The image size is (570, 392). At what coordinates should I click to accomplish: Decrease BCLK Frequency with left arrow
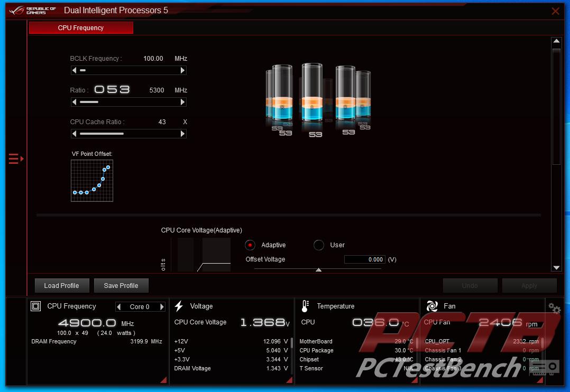[x=74, y=70]
